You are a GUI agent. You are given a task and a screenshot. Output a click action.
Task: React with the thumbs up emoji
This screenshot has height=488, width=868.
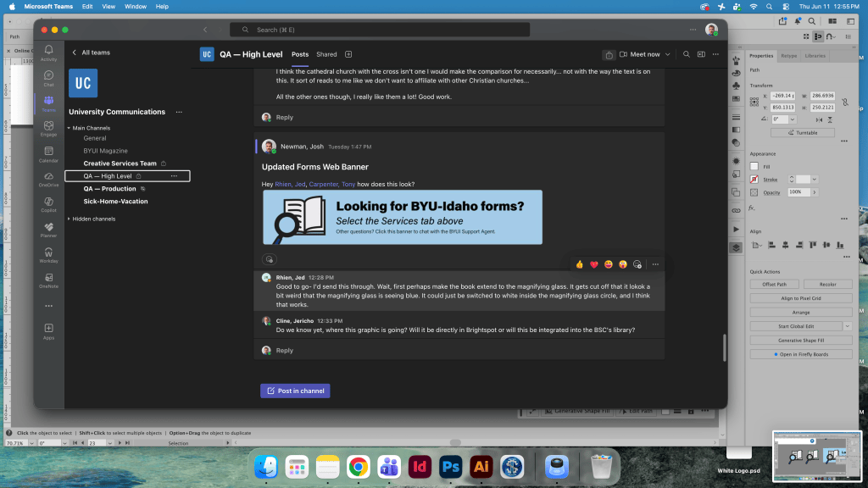580,264
